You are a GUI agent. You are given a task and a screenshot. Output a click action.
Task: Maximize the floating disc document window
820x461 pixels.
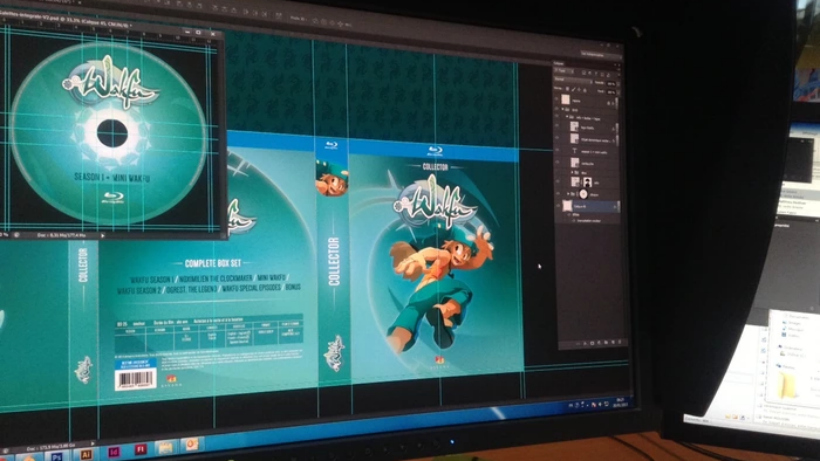pyautogui.click(x=199, y=33)
